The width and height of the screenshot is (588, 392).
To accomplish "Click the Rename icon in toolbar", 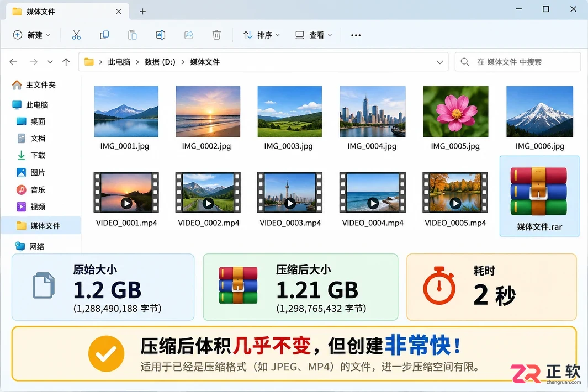I will click(161, 35).
